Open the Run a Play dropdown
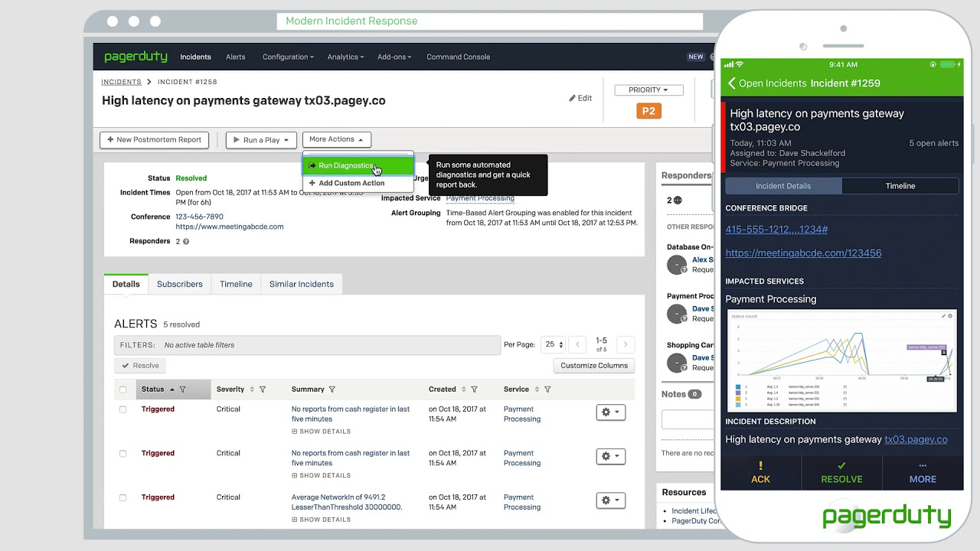Viewport: 980px width, 551px height. point(260,139)
